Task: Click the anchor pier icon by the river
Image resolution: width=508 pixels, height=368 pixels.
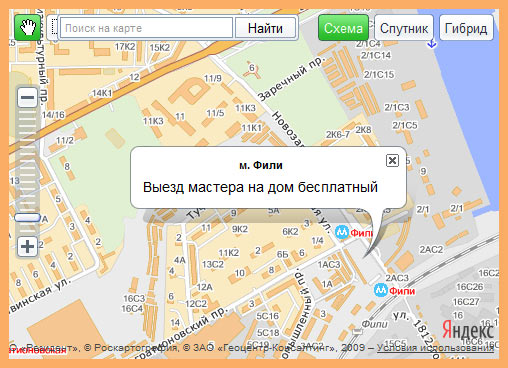Action: click(x=432, y=44)
